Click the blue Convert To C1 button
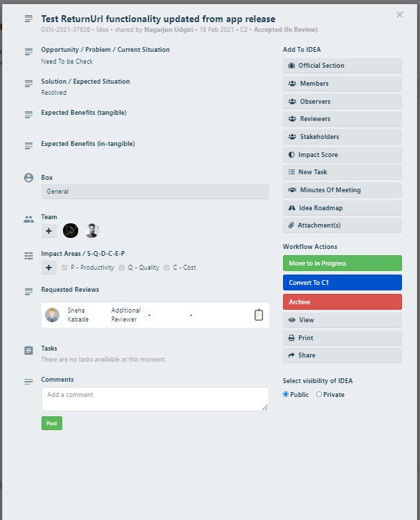Viewport: 420px width, 520px height. coord(342,283)
